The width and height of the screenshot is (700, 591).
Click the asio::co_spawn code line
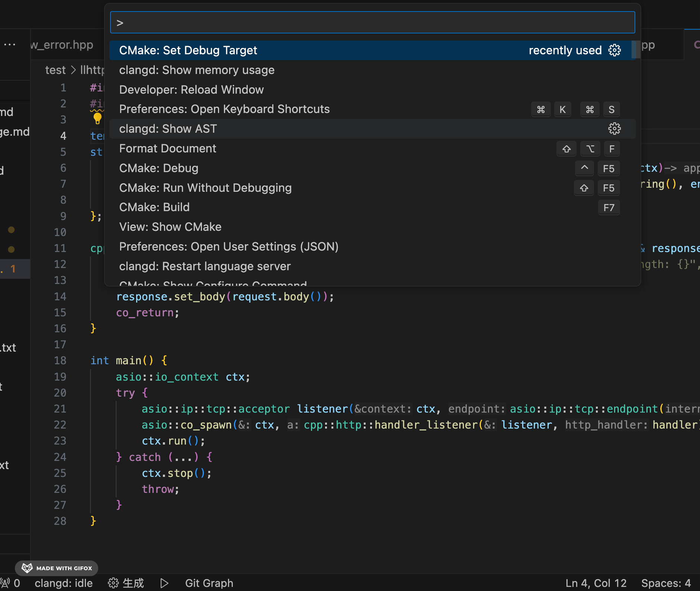(x=420, y=425)
